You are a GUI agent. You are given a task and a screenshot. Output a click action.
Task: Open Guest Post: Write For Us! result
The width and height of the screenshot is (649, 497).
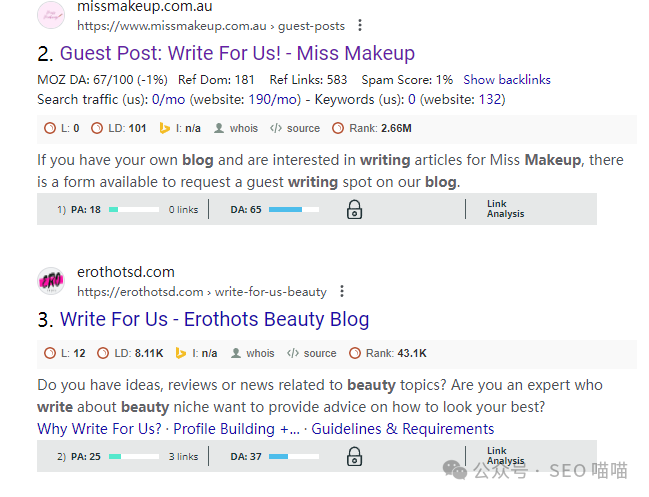[237, 53]
